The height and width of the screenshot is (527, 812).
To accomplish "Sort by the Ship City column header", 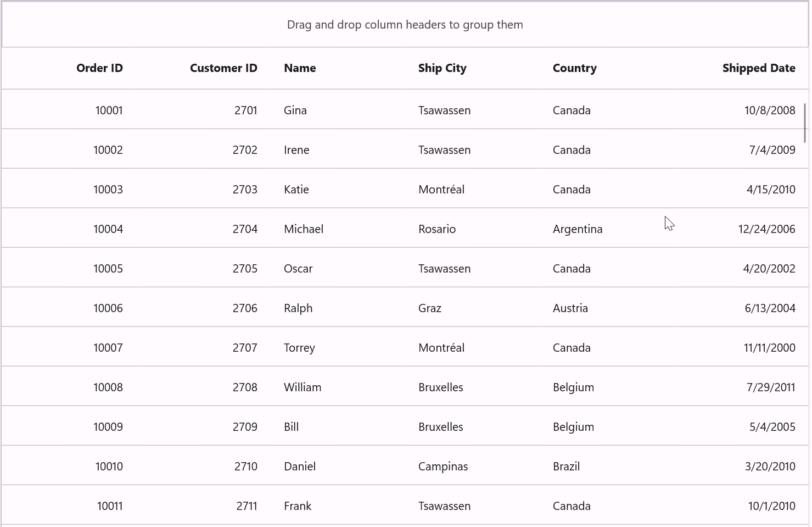I will coord(443,68).
